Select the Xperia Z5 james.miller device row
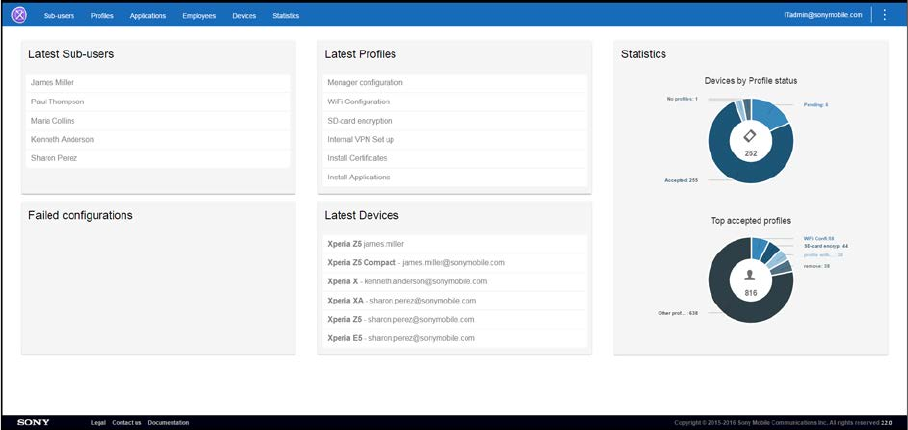The height and width of the screenshot is (430, 908). click(x=455, y=244)
